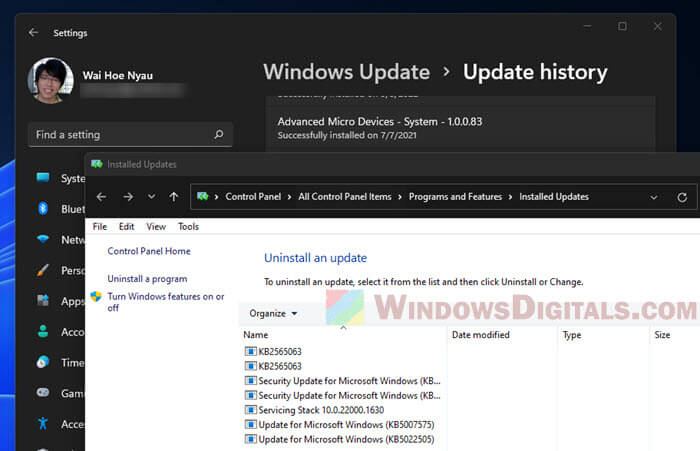The image size is (700, 451).
Task: Open System settings icon in sidebar
Action: tap(43, 178)
